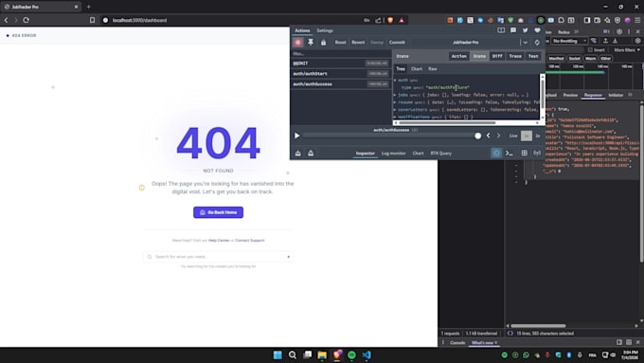Click the 404 page search field
644x363 pixels.
point(218,257)
